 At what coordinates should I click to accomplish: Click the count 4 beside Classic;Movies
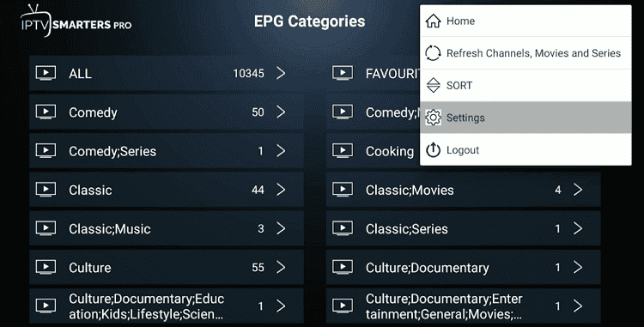click(558, 190)
